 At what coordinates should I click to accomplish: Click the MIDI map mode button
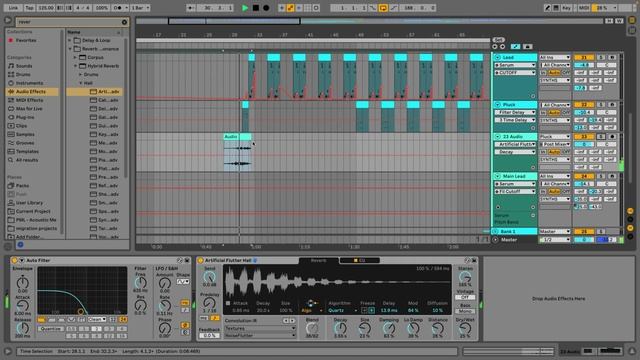pos(584,8)
